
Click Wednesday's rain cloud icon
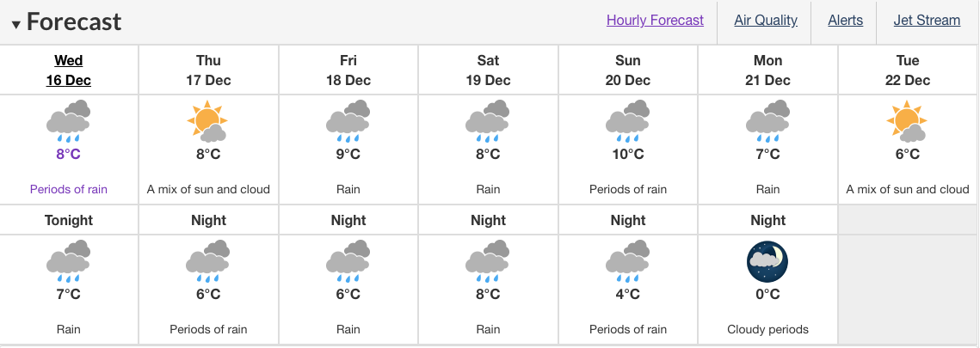(69, 121)
